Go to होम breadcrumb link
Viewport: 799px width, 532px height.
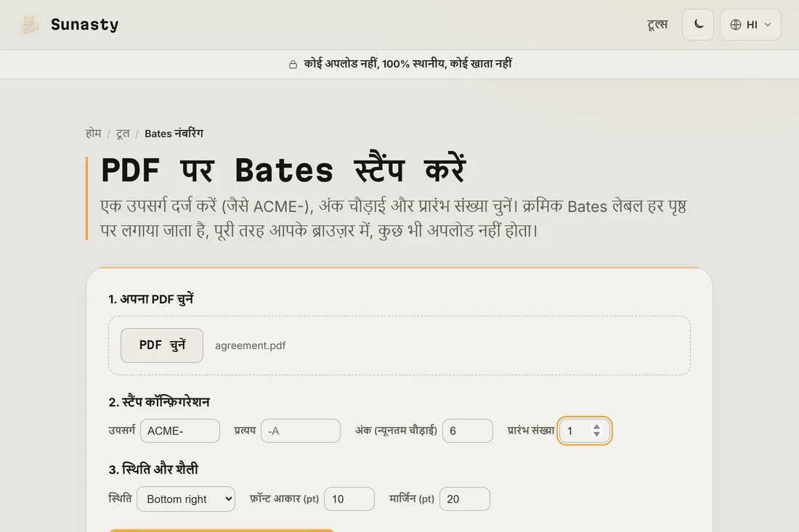93,134
